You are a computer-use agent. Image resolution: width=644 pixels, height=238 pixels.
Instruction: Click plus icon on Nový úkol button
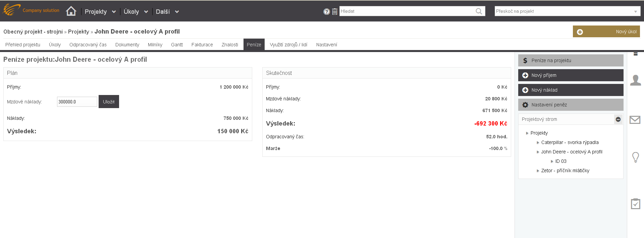[x=580, y=32]
